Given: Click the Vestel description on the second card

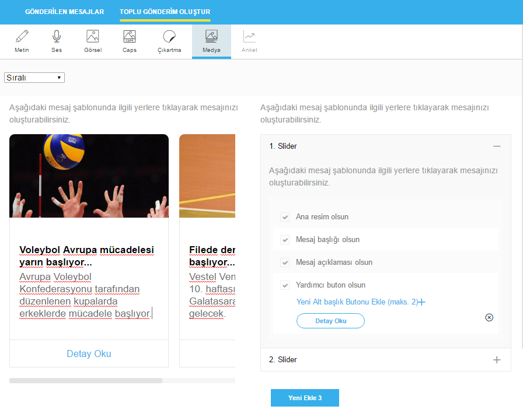Looking at the screenshot, I should 212,295.
